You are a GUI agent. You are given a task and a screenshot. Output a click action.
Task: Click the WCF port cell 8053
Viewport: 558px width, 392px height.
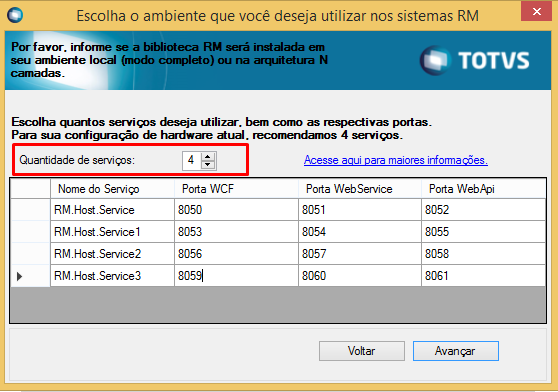point(236,232)
